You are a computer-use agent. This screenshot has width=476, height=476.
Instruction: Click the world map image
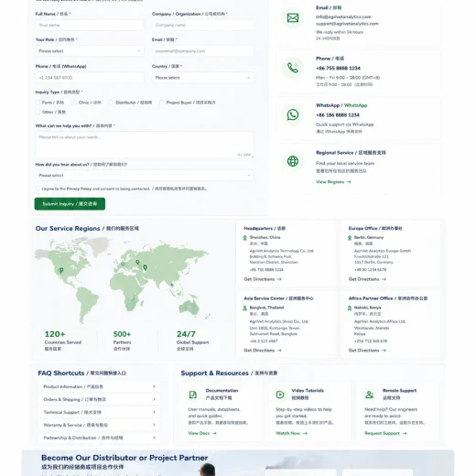pyautogui.click(x=122, y=279)
